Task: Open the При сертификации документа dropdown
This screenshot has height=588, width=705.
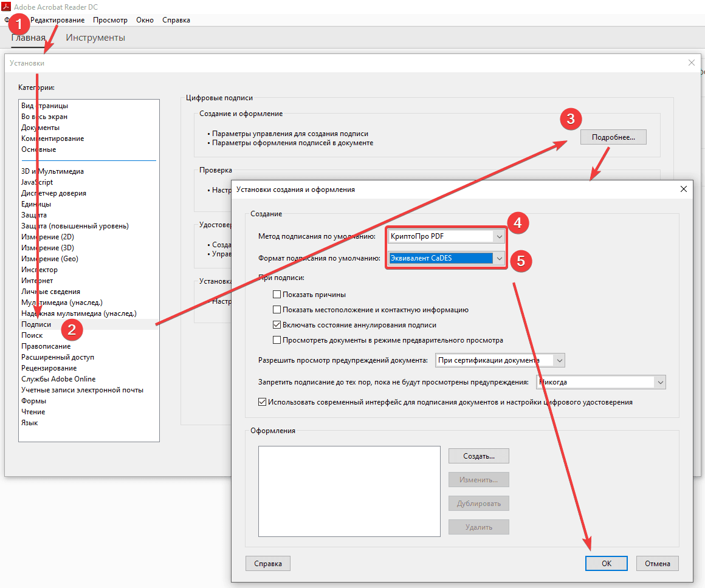Action: pos(559,360)
